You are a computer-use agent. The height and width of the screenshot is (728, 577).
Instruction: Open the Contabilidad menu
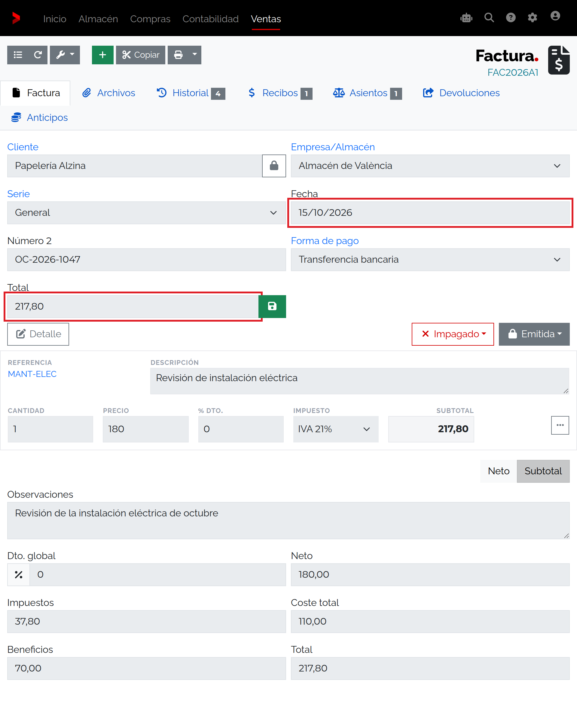point(210,19)
